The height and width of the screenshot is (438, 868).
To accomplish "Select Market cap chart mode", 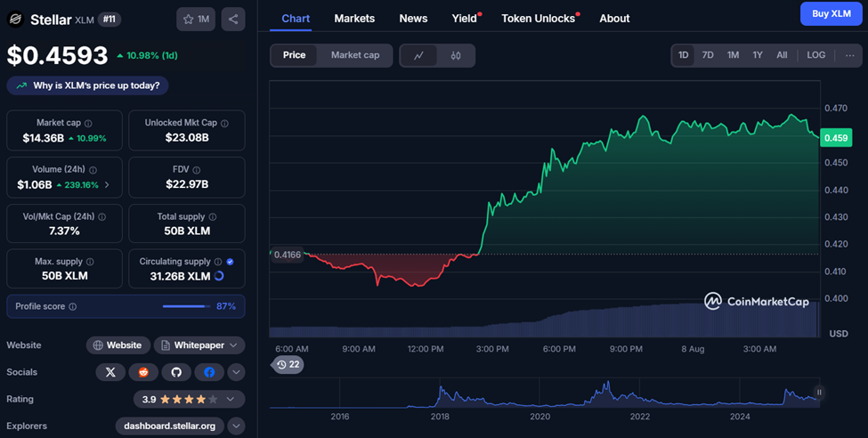I will [355, 55].
